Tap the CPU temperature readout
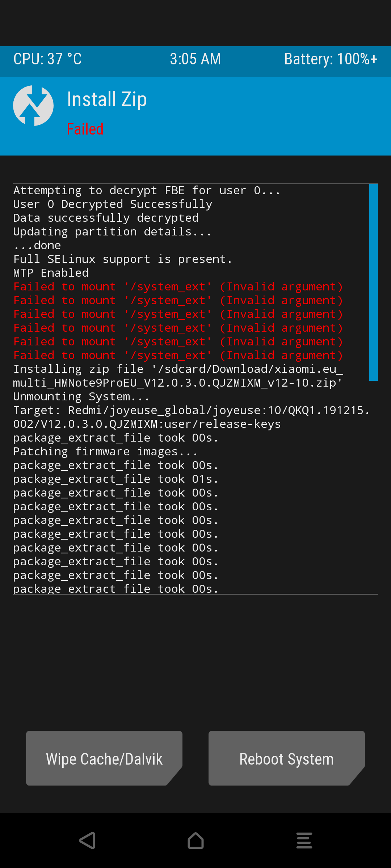The height and width of the screenshot is (868, 391). click(x=47, y=59)
